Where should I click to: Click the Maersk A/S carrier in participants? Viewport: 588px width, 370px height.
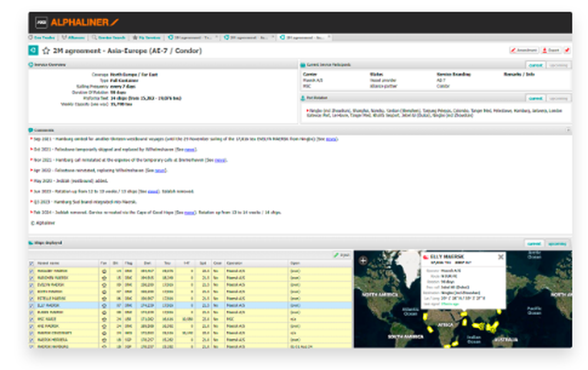pyautogui.click(x=313, y=80)
